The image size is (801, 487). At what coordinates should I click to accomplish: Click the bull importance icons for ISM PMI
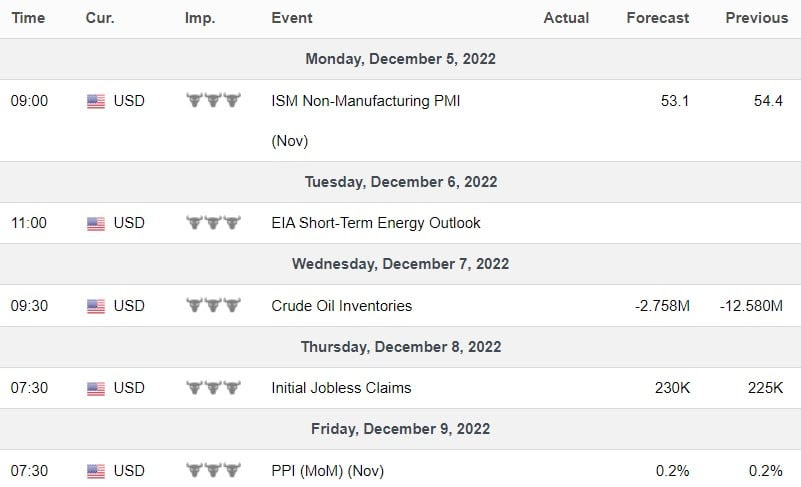point(213,100)
